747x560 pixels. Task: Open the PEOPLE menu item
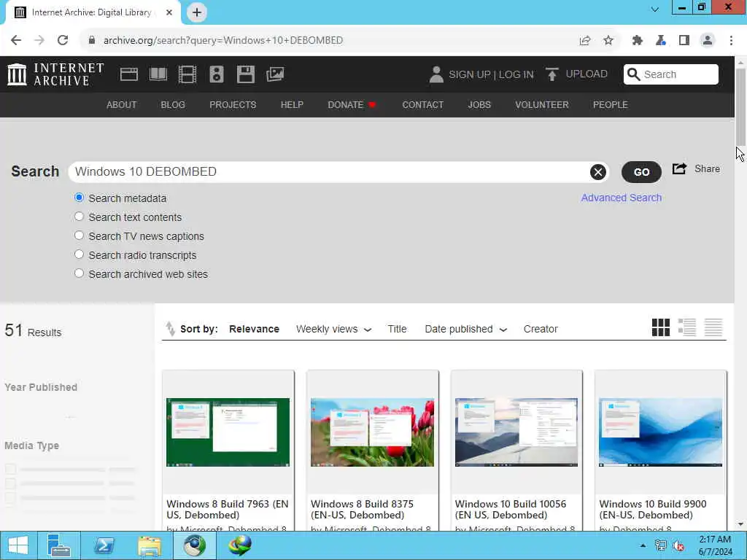pos(611,105)
